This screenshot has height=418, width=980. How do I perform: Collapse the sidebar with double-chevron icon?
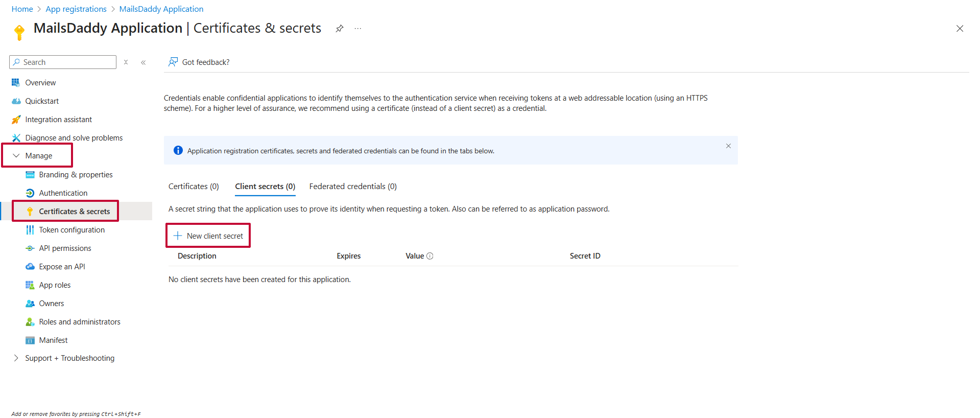(144, 62)
